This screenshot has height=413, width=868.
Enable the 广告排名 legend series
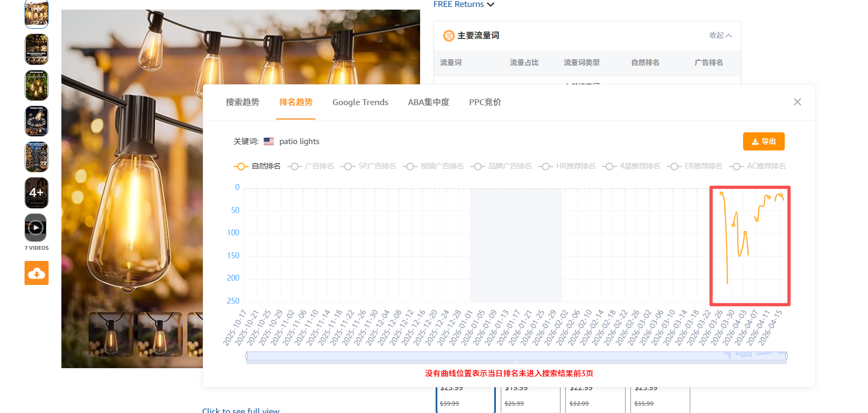[x=311, y=166]
